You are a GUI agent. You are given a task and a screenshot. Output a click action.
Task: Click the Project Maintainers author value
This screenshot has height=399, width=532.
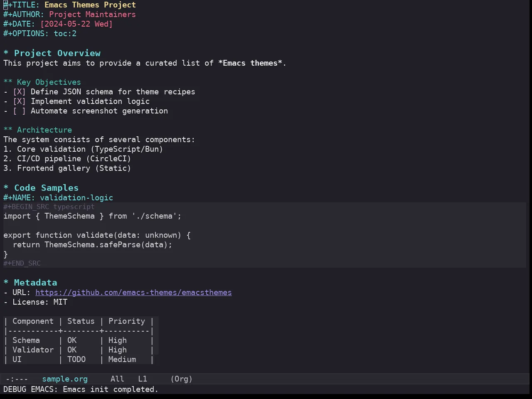(92, 15)
